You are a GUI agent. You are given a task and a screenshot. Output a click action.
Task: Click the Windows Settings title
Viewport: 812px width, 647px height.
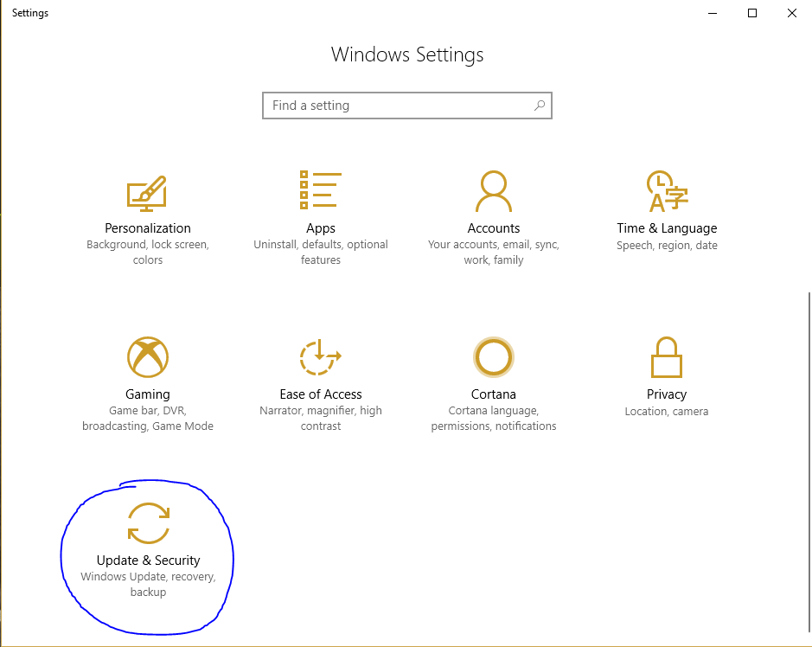tap(406, 54)
